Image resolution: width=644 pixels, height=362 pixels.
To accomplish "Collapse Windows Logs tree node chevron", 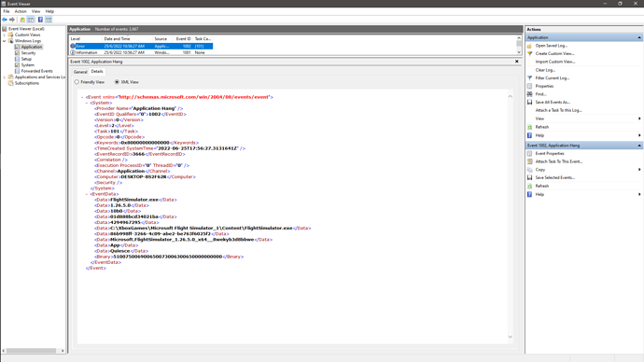I will tap(5, 41).
